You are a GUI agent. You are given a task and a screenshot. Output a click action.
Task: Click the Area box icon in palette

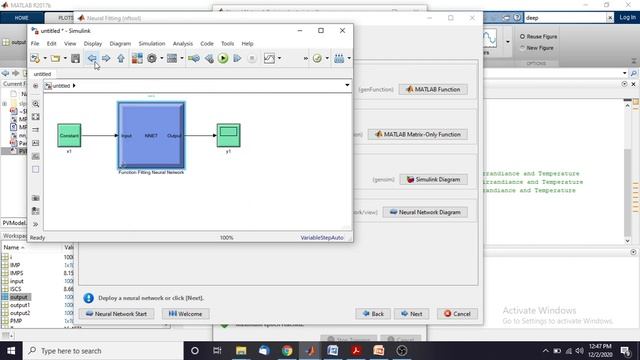tap(36, 169)
